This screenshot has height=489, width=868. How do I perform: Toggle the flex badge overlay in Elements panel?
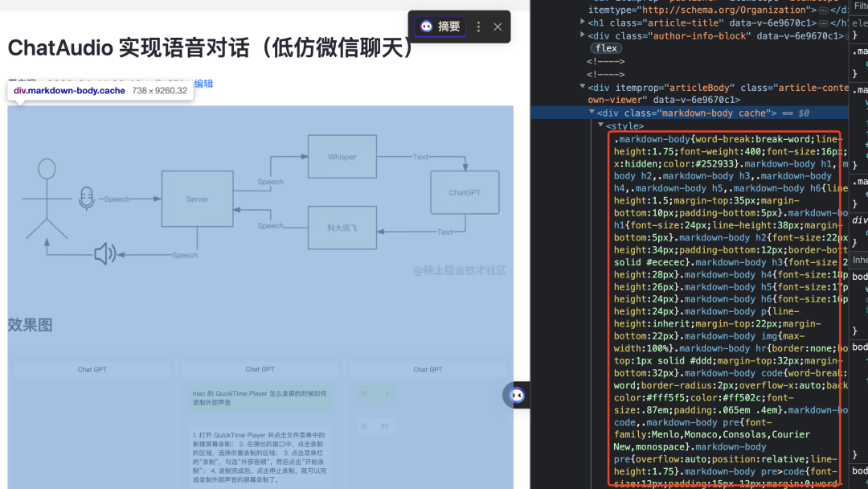click(x=606, y=48)
